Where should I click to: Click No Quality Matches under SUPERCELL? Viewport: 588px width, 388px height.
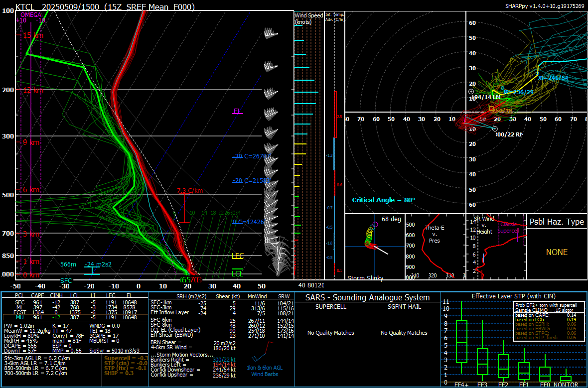(x=331, y=333)
